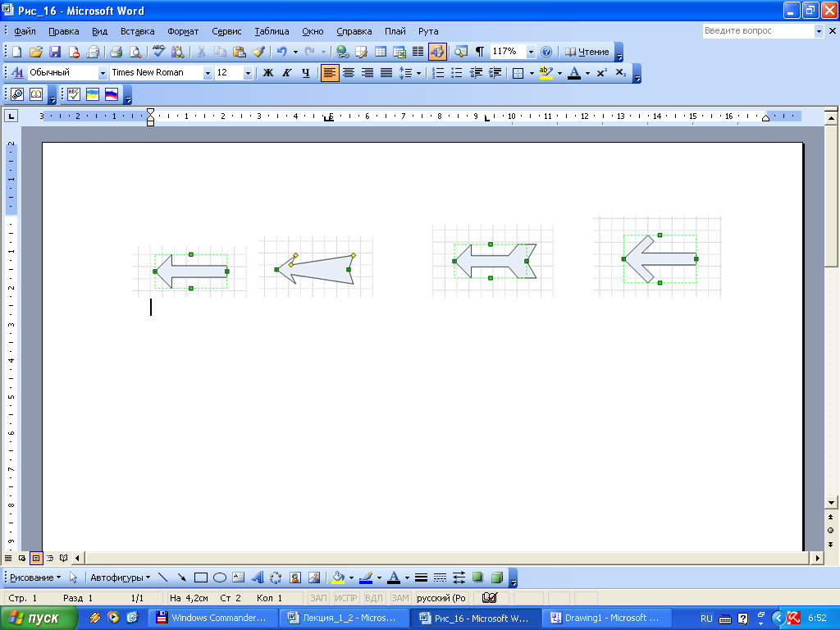Toggle the paragraph marks ¶ display
The image size is (840, 630).
pos(479,52)
